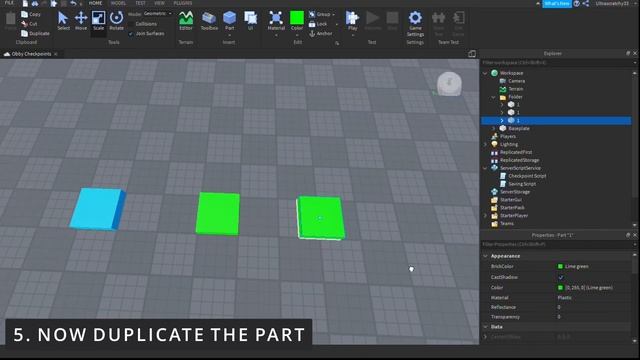The image size is (640, 360).
Task: Toggle Anchor on the selected part
Action: (320, 34)
